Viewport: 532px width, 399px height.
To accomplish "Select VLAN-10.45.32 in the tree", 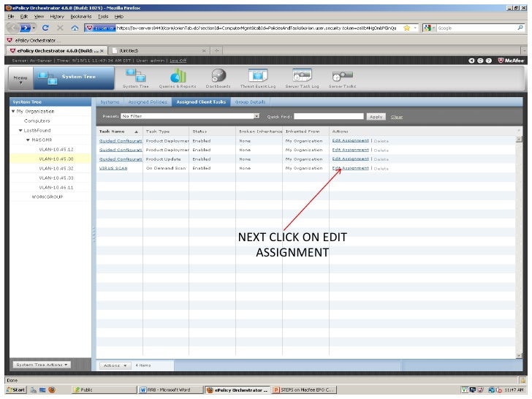I will (56, 168).
